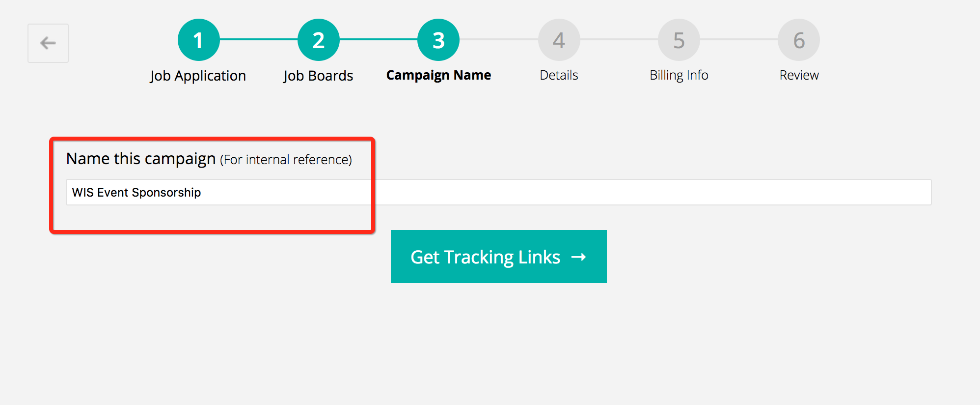Viewport: 980px width, 405px height.
Task: Go to Details step label
Action: pos(559,75)
